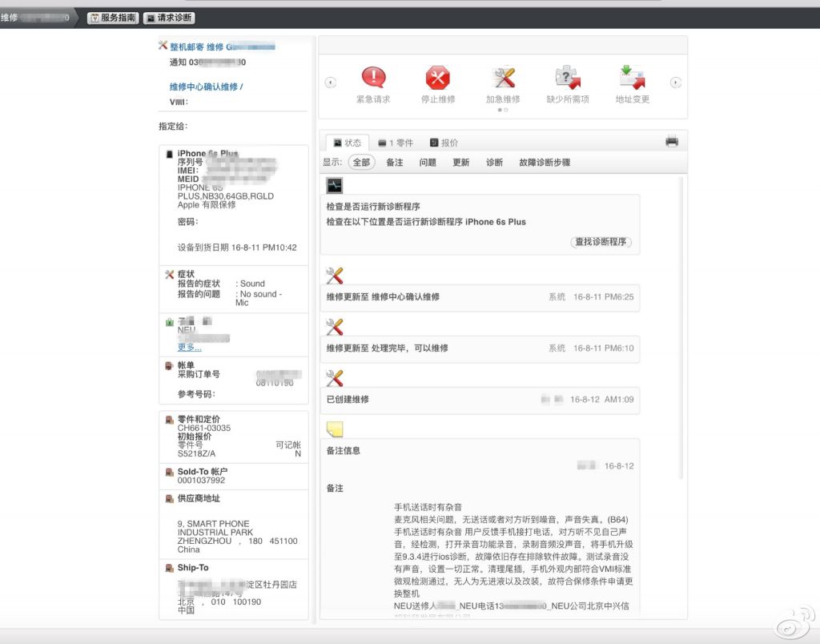Click the 地址变更 address change icon
Screen dimensions: 820x644
[x=631, y=78]
